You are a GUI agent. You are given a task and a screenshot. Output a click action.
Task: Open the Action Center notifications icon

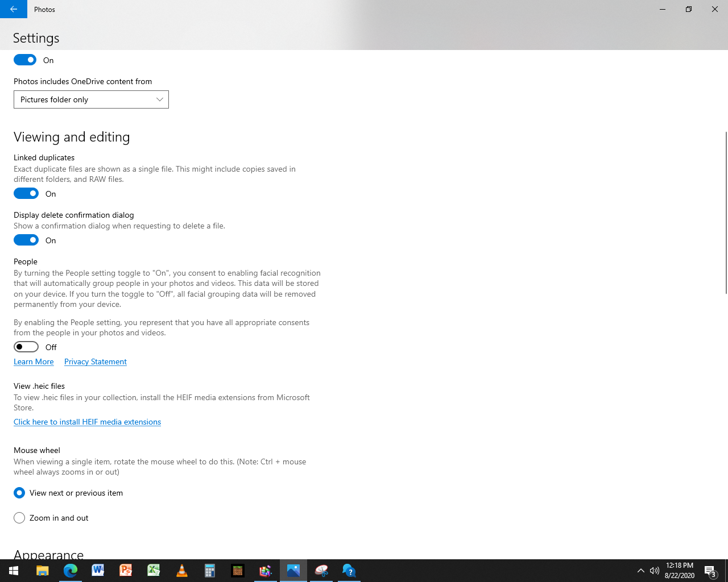(710, 571)
